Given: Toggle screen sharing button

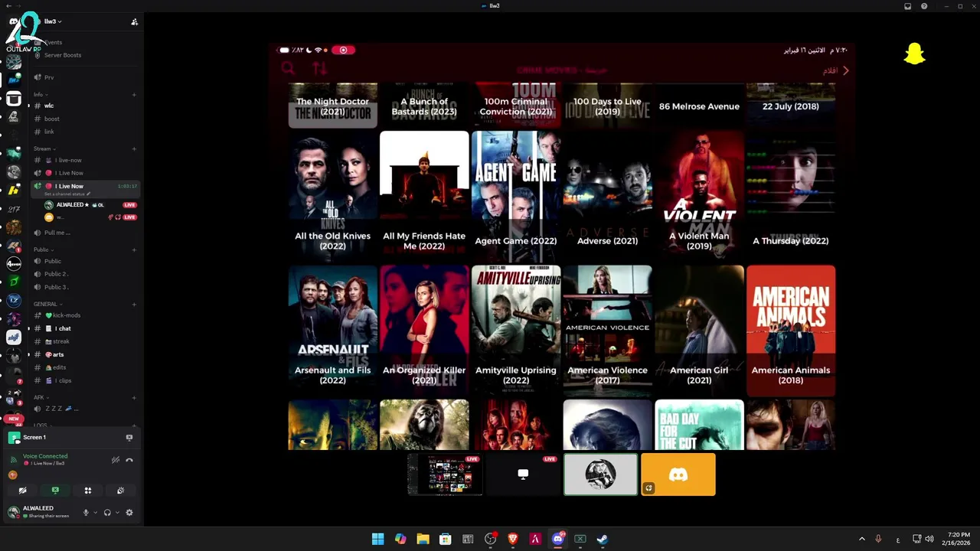Looking at the screenshot, I should point(55,491).
